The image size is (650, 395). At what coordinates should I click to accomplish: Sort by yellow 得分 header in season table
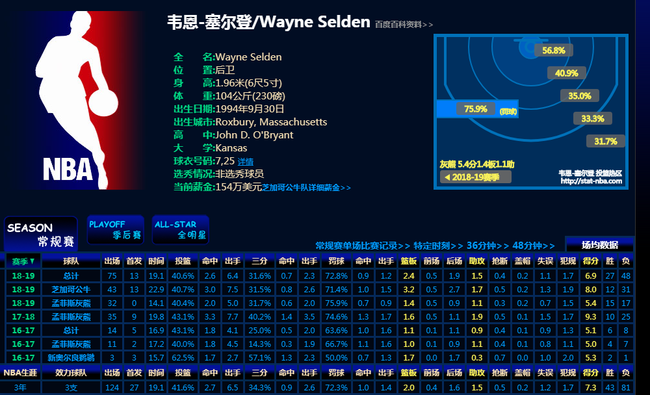click(x=591, y=261)
